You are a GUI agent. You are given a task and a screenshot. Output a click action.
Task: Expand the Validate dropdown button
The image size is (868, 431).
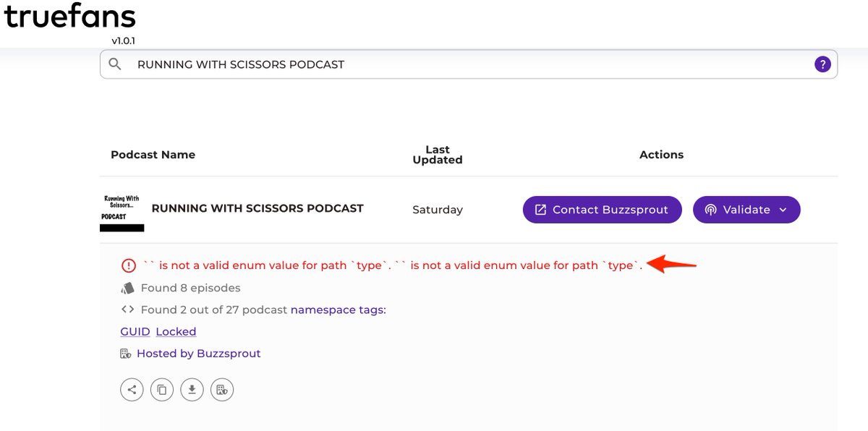point(746,210)
